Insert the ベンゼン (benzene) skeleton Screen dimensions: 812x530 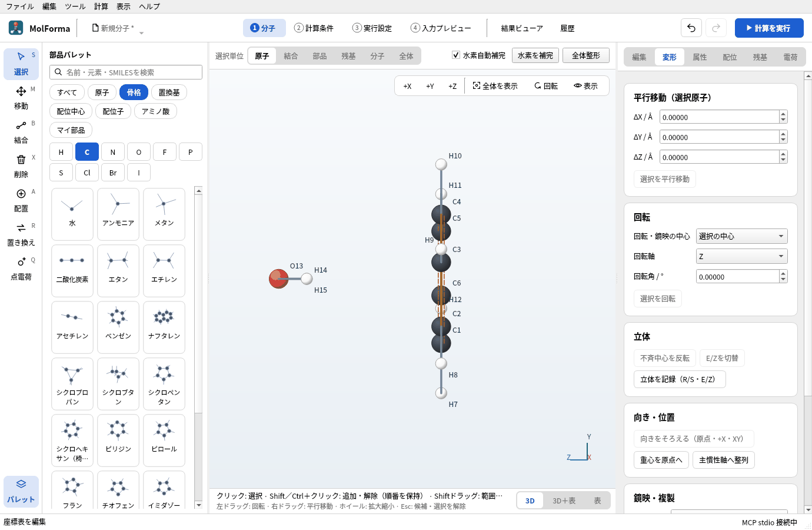[118, 327]
